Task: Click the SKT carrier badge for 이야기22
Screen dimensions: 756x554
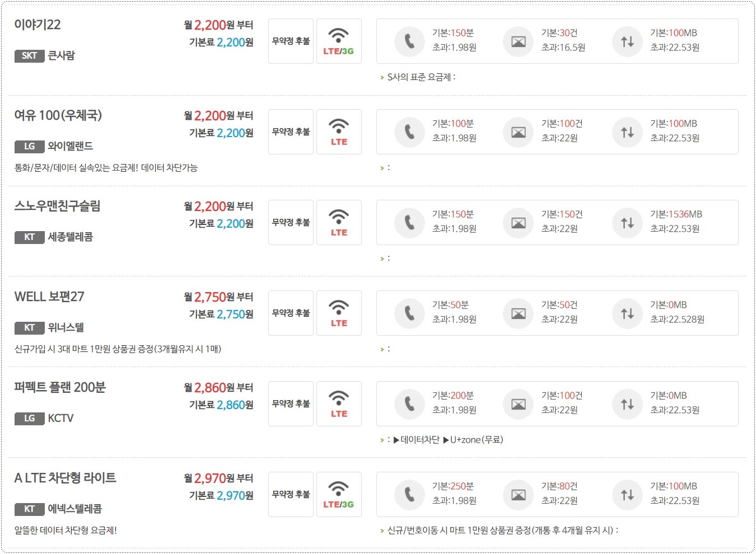Action: (29, 55)
